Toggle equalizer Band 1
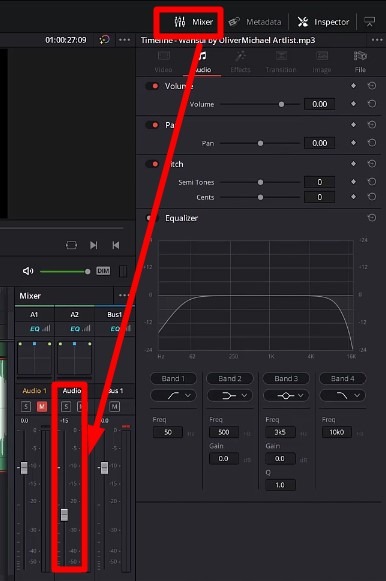 (173, 378)
